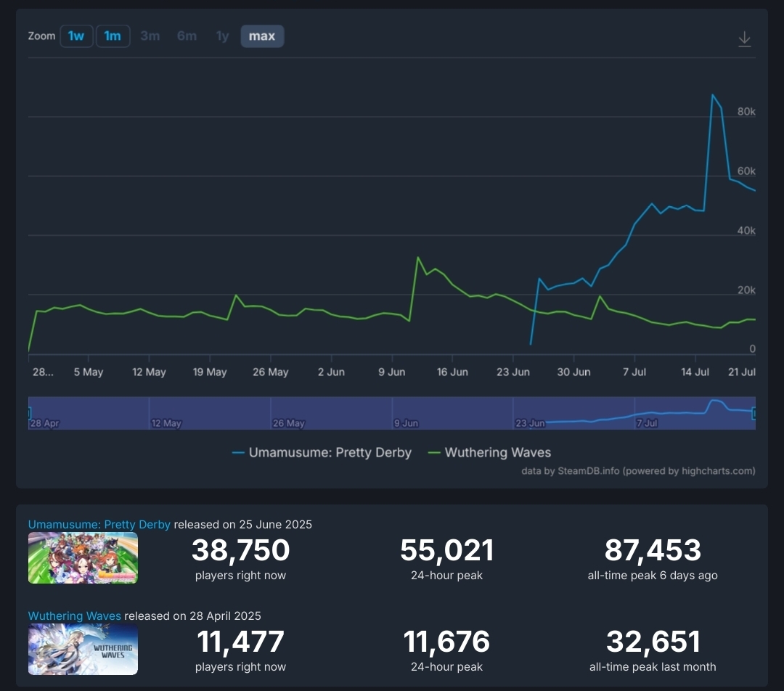Click the 30 Jun axis label
784x691 pixels.
(x=574, y=372)
